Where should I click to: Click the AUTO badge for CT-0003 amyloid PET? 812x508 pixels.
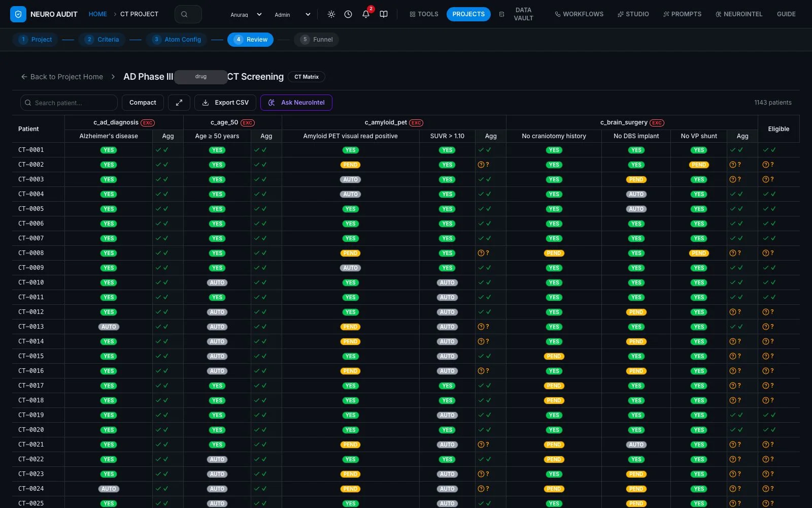(350, 179)
